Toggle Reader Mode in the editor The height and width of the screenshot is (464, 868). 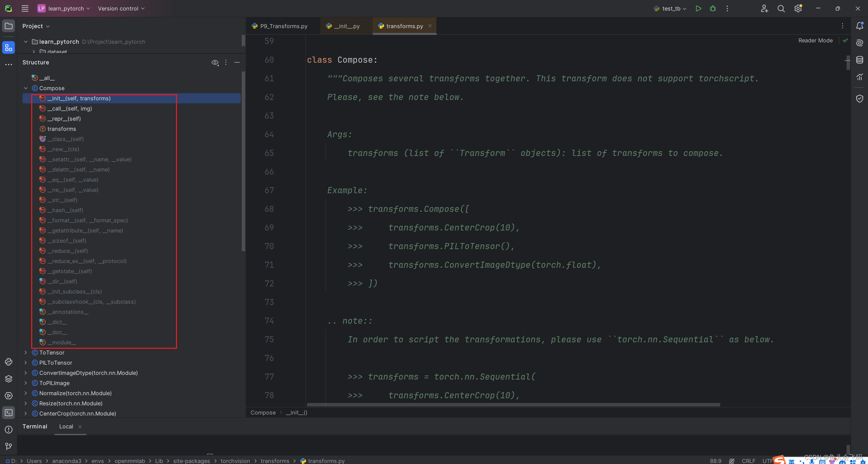(x=815, y=40)
